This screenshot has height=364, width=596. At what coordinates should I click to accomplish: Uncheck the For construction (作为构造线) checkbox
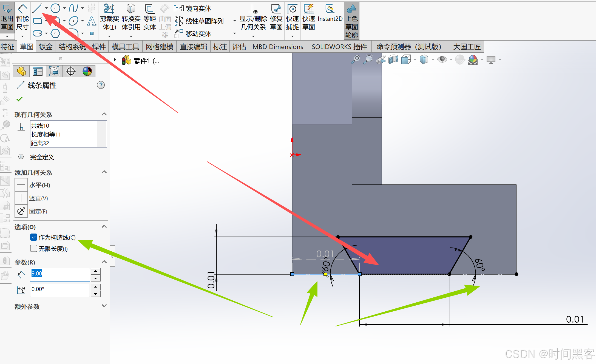point(34,237)
